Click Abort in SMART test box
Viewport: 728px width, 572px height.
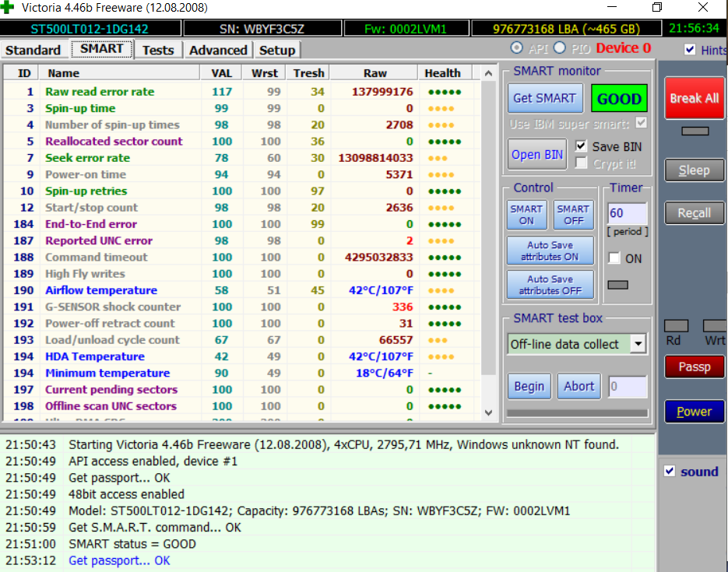(579, 386)
